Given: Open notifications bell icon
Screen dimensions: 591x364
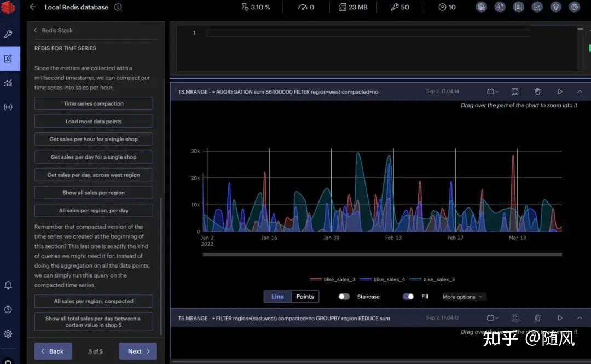Looking at the screenshot, I should 8,285.
